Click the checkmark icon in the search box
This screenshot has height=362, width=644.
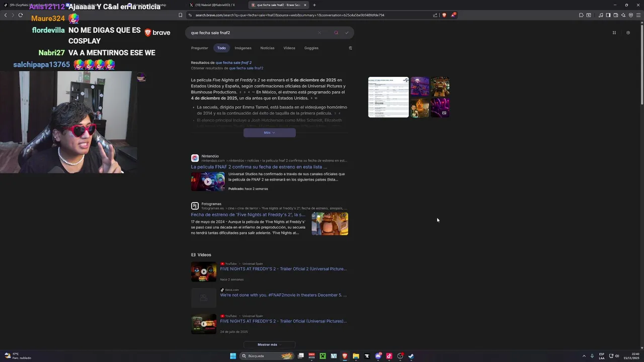pos(347,33)
